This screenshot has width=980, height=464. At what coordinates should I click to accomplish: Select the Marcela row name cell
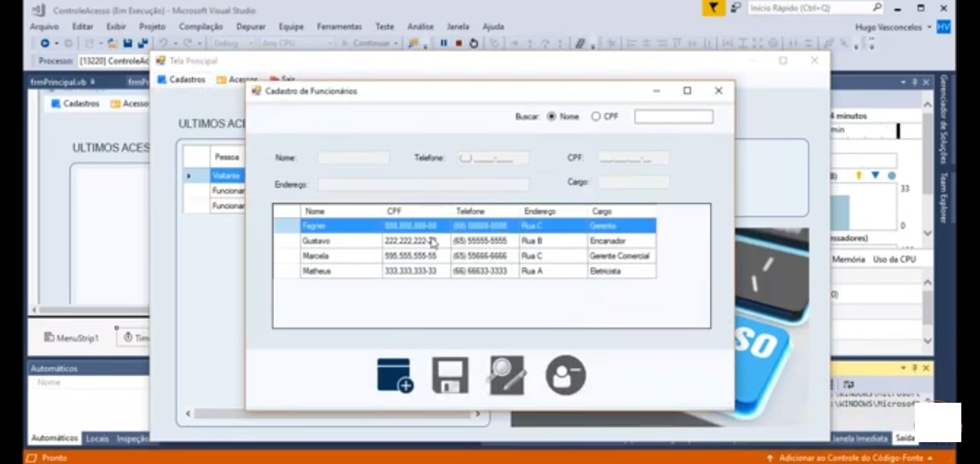click(x=341, y=256)
